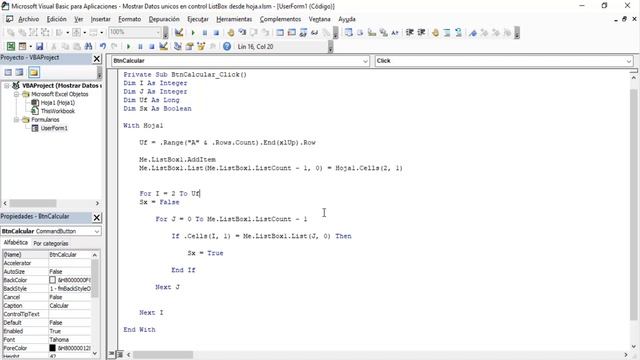Image resolution: width=640 pixels, height=360 pixels.
Task: Pause execution with the Standard toolbar Break icon
Action: pos(140,47)
